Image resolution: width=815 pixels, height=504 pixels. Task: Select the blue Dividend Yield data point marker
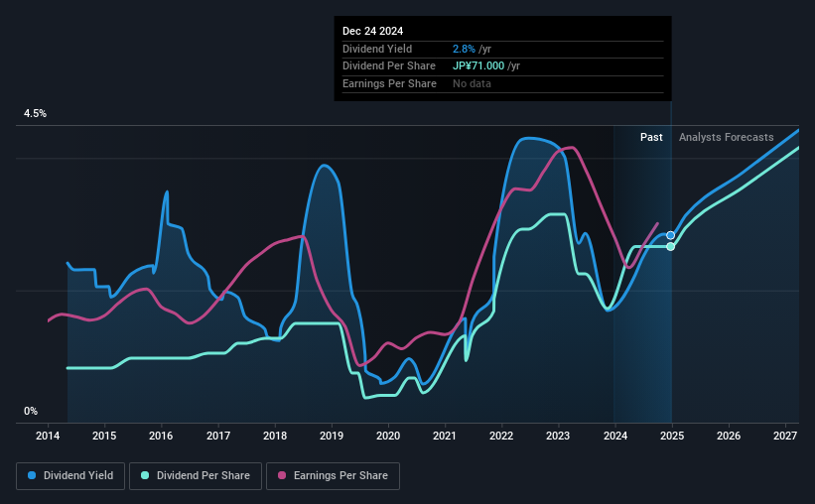670,235
